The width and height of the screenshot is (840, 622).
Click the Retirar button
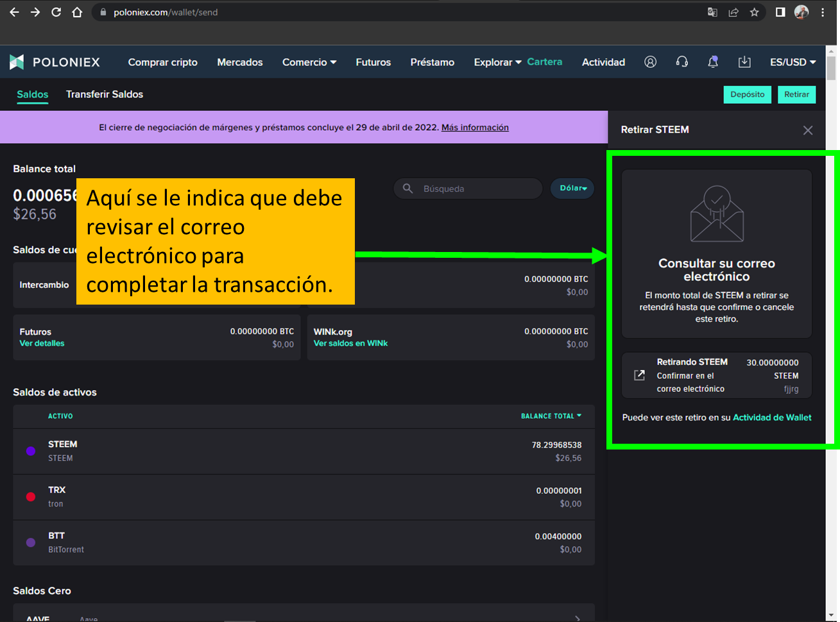(x=796, y=94)
